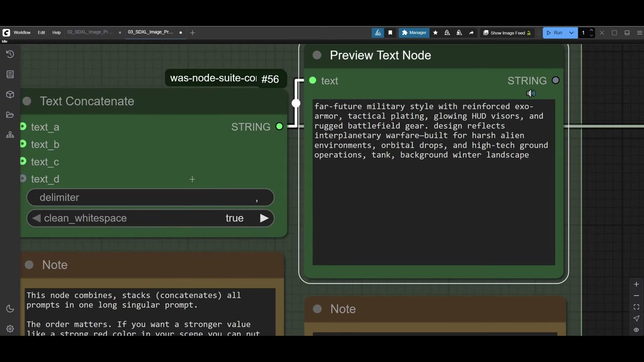This screenshot has height=362, width=644.
Task: Toggle dark theme moon icon
Action: click(x=10, y=309)
